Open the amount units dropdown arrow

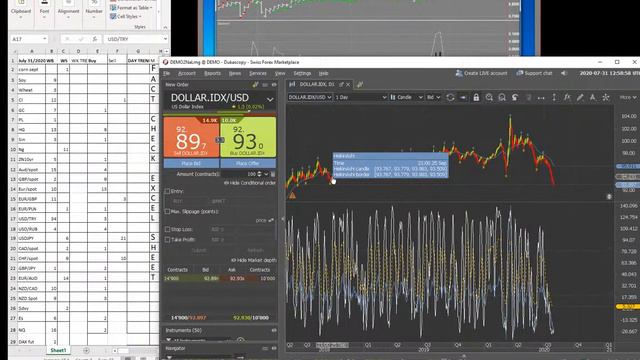(x=266, y=174)
